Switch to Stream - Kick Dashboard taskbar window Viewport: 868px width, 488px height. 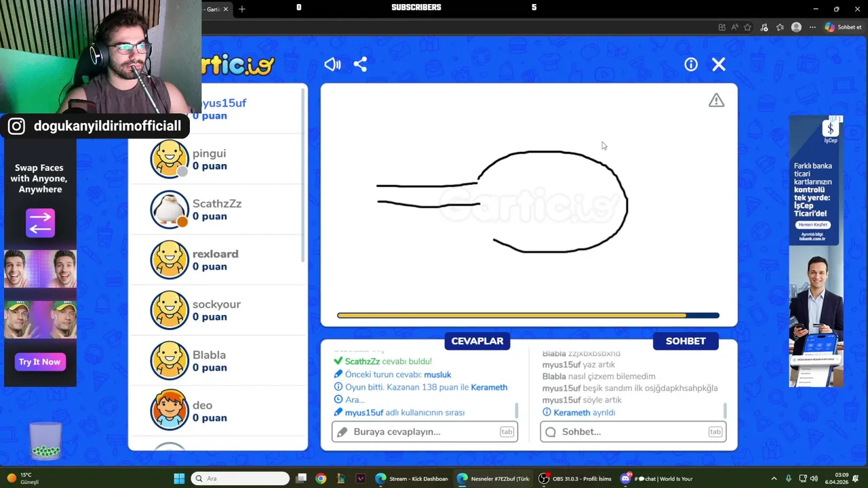412,479
